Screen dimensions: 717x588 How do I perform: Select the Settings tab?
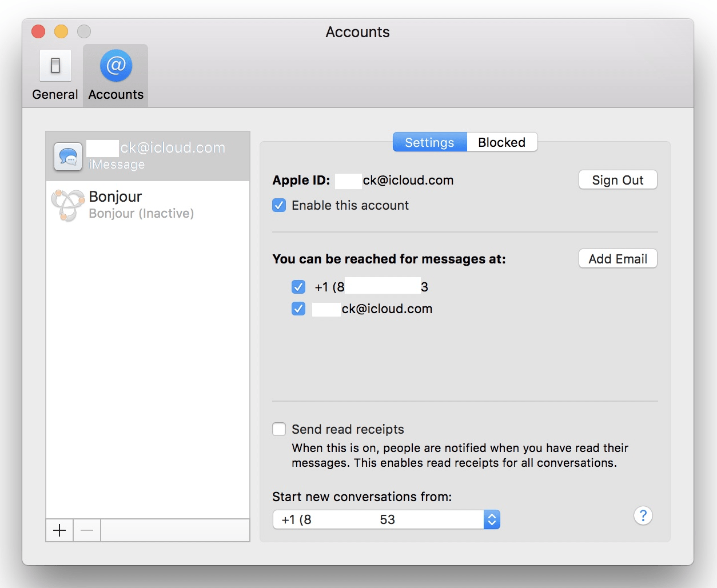click(x=429, y=142)
